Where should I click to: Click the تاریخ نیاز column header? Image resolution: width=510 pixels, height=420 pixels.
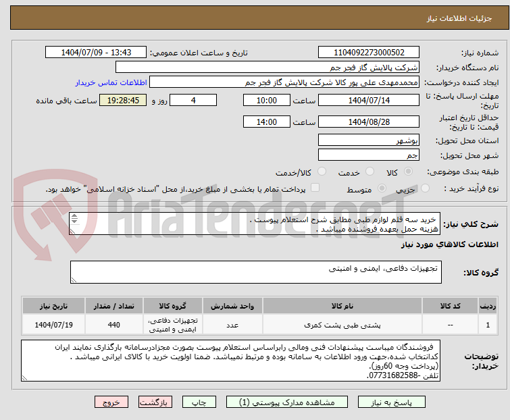pos(53,306)
